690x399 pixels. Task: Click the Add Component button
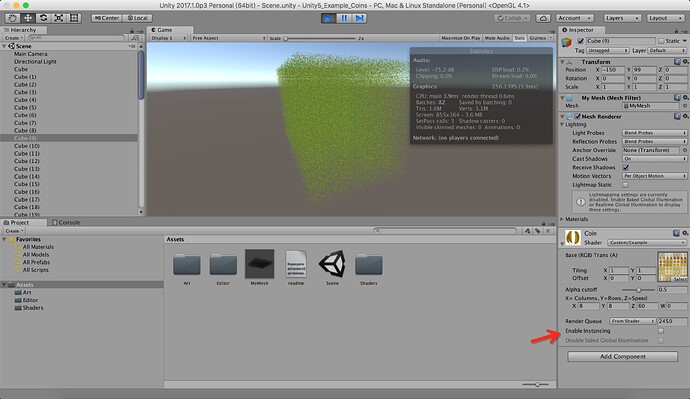pos(622,356)
